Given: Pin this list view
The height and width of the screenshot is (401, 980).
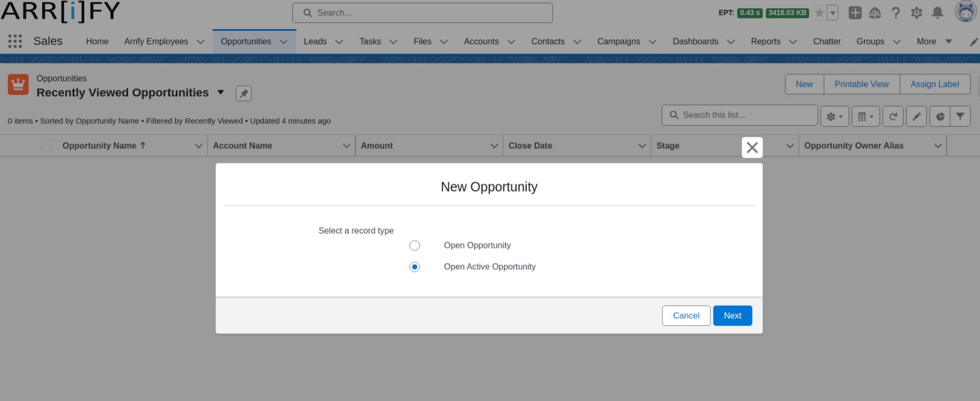Looking at the screenshot, I should pos(243,93).
